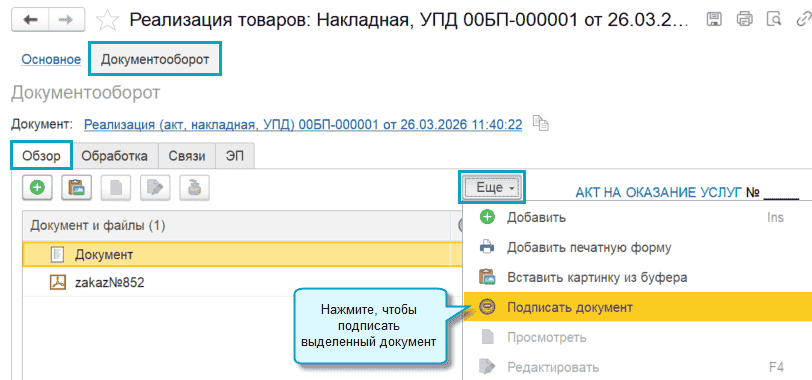Viewport: 812px width, 380px height.
Task: Click the sign document stamp toolbar icon
Action: pyautogui.click(x=194, y=187)
